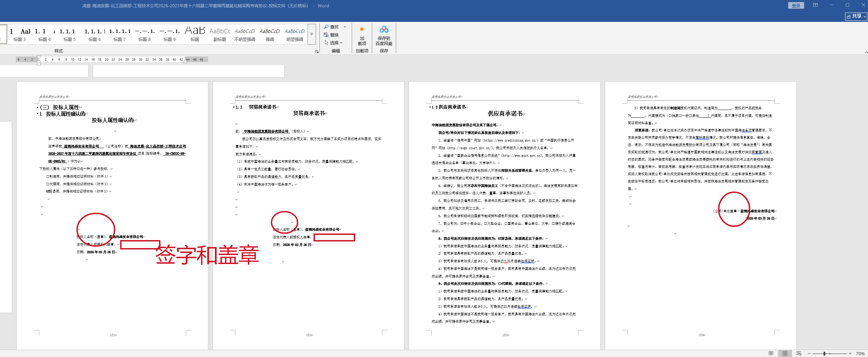Click the heading "1.2 供应商承诺书"
Screen dimensions: 868x357
[449, 107]
